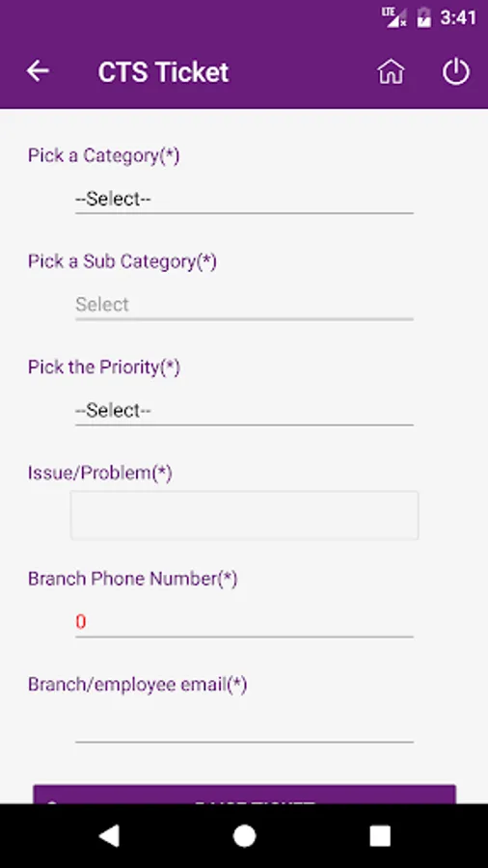Screen dimensions: 488x868
Task: Focus the Branch/employee email field
Action: (244, 728)
